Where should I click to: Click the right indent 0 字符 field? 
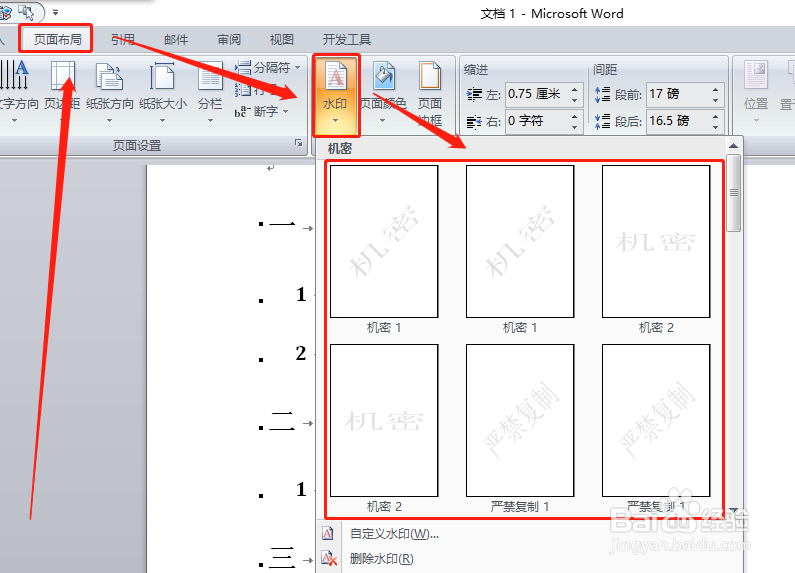click(x=537, y=121)
